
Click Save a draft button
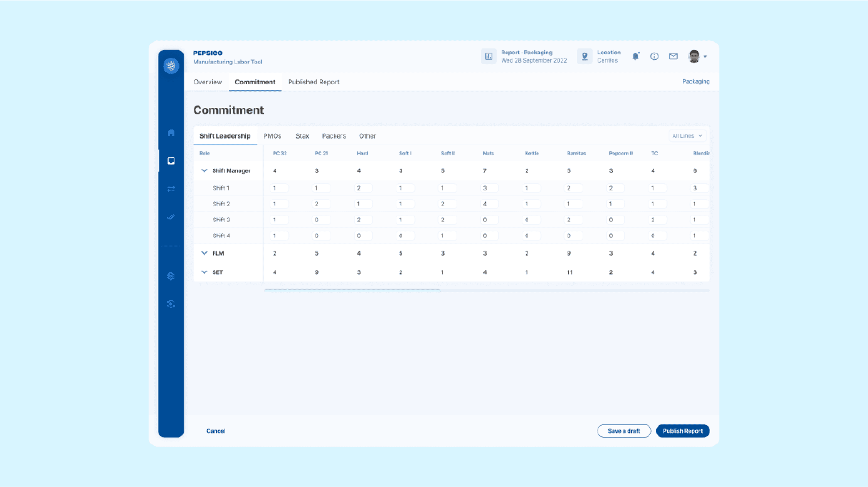624,431
